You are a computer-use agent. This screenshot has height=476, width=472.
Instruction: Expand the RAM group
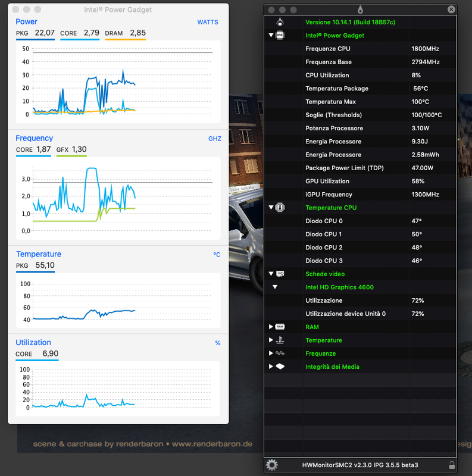point(271,327)
